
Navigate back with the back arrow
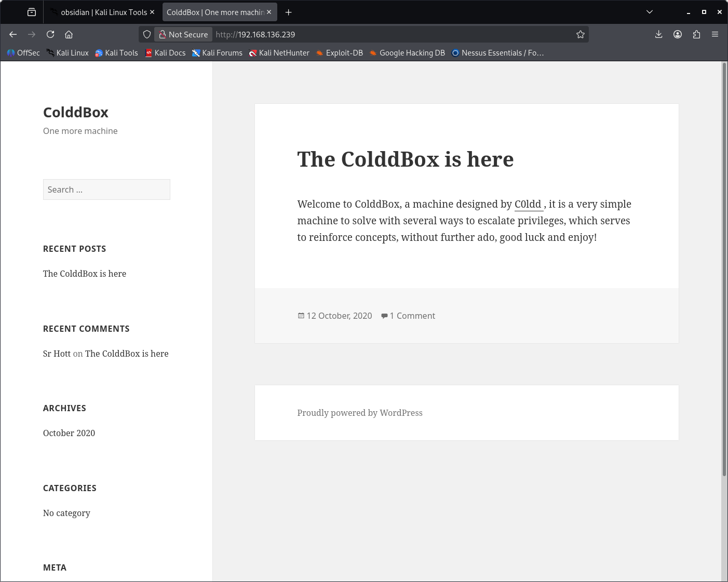pyautogui.click(x=13, y=34)
